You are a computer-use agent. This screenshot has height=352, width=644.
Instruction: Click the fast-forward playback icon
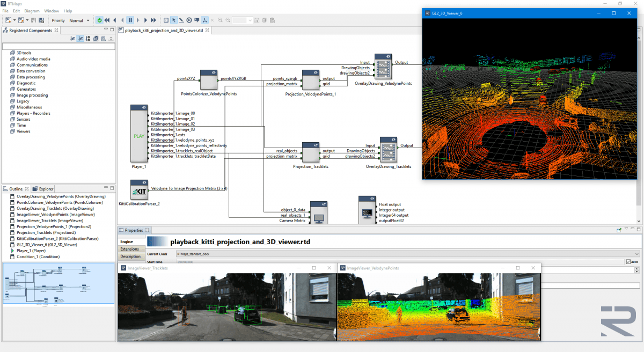coord(152,20)
